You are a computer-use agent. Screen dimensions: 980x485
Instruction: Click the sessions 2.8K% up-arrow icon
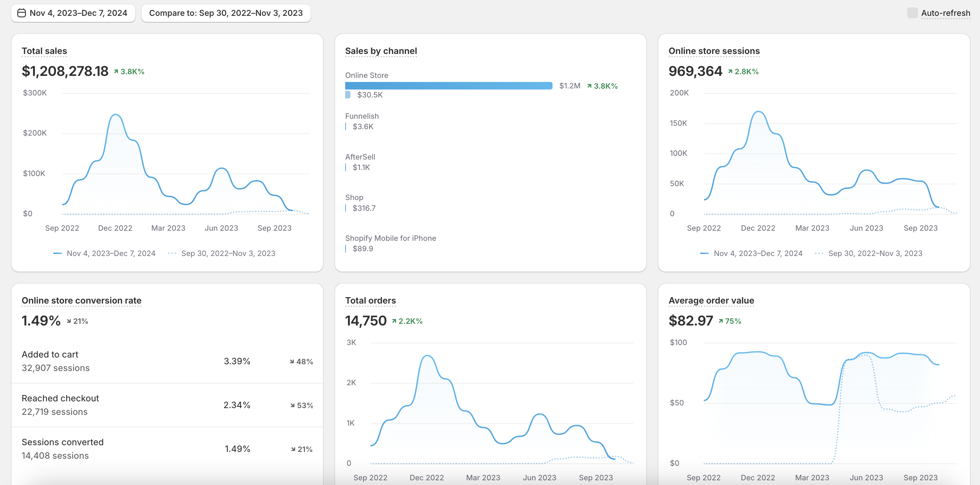pos(730,72)
